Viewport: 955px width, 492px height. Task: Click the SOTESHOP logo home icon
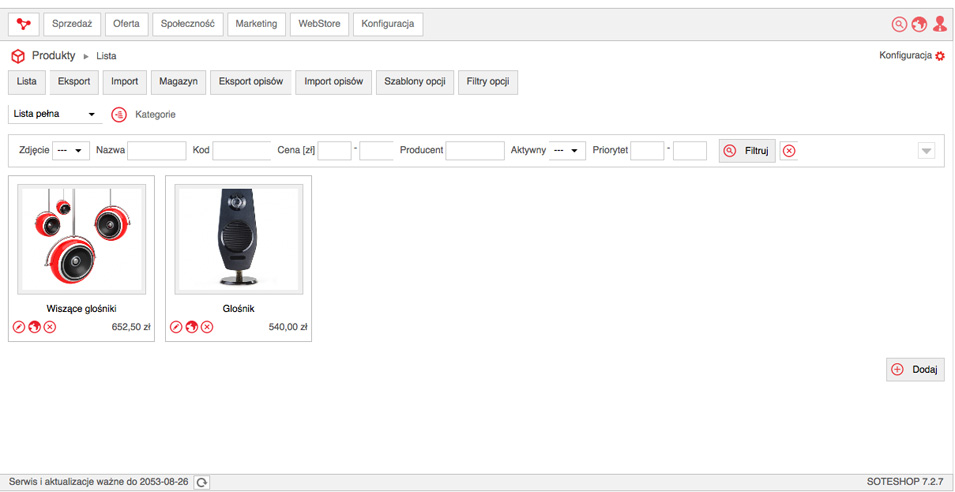pos(23,24)
